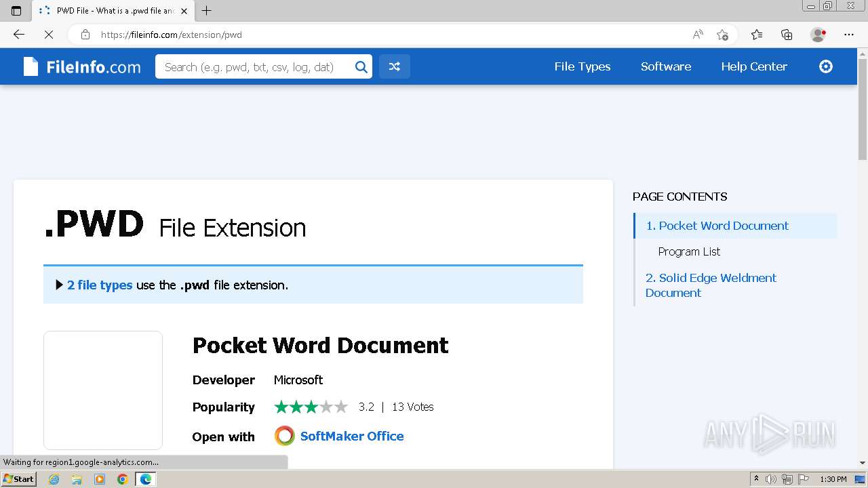This screenshot has width=868, height=488.
Task: Launch Chrome from the taskbar
Action: tap(122, 479)
